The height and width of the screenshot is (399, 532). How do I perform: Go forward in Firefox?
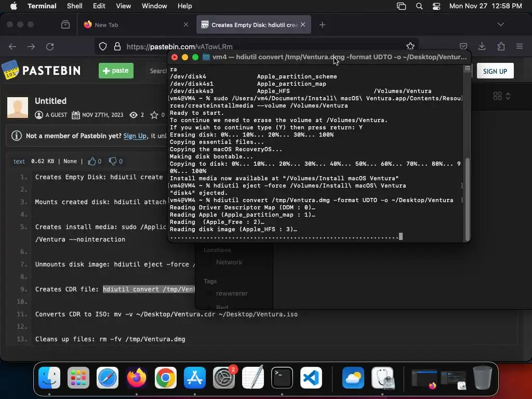coord(31,46)
